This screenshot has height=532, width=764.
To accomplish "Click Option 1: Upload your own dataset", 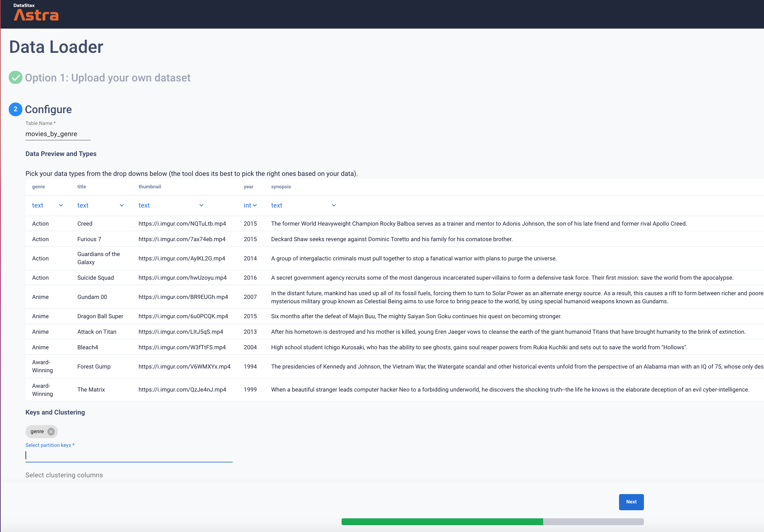I will (x=108, y=78).
